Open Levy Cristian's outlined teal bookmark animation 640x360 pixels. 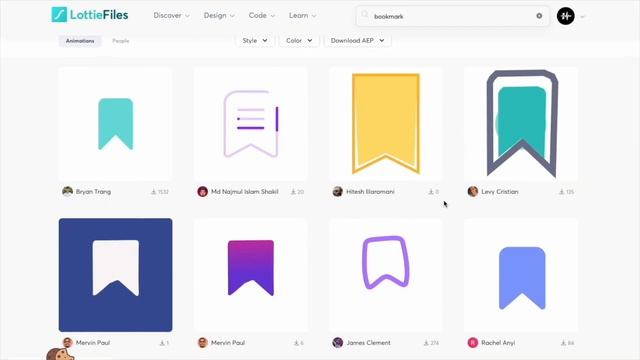(521, 124)
